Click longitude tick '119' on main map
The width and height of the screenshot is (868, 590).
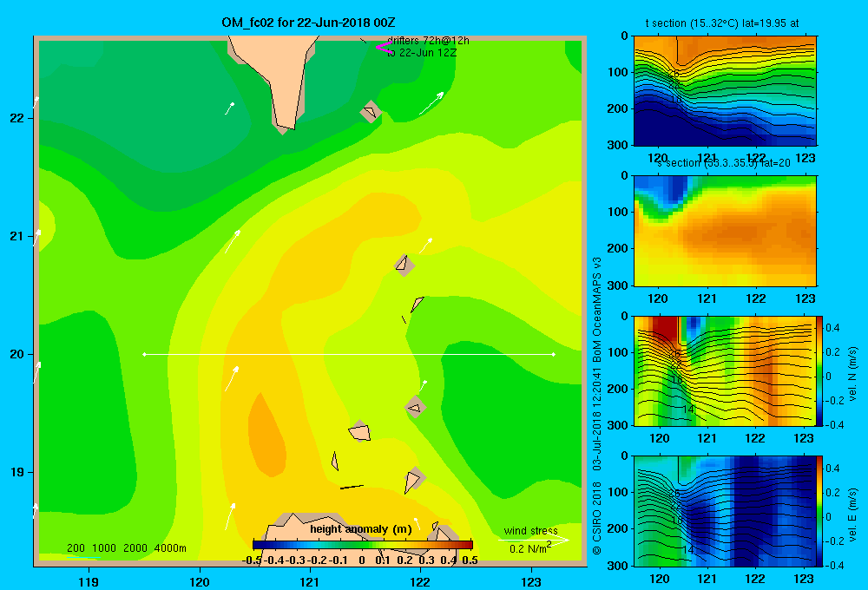pyautogui.click(x=89, y=581)
